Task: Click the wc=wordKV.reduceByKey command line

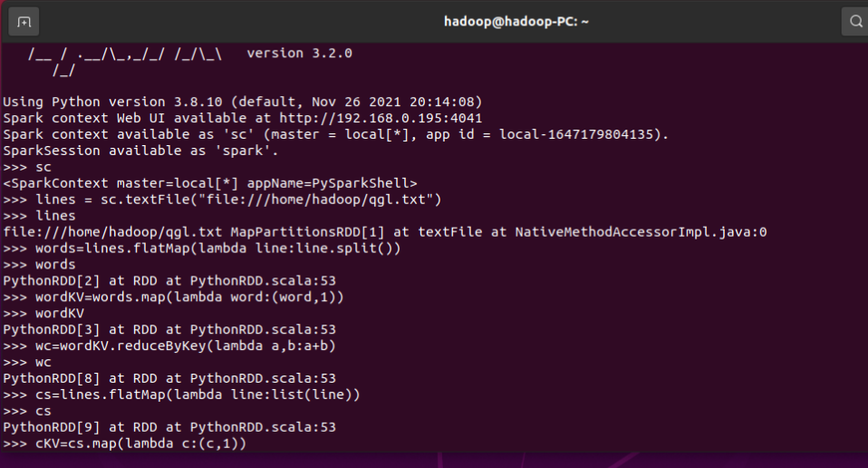Action: click(x=169, y=346)
